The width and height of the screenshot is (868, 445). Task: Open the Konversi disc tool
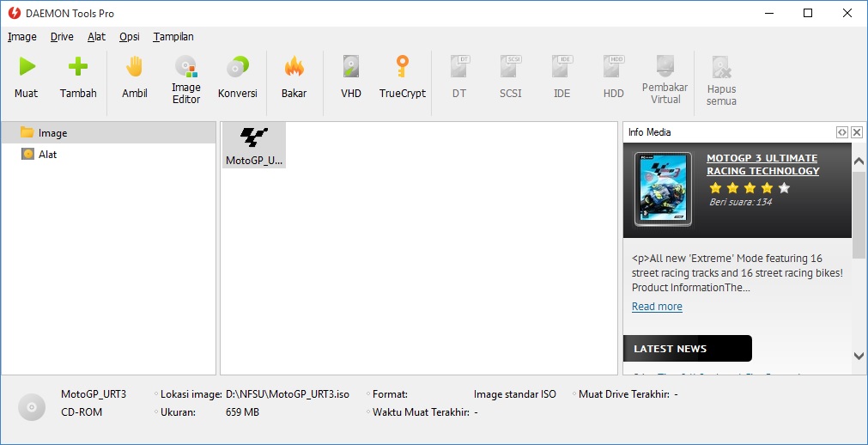[x=238, y=67]
